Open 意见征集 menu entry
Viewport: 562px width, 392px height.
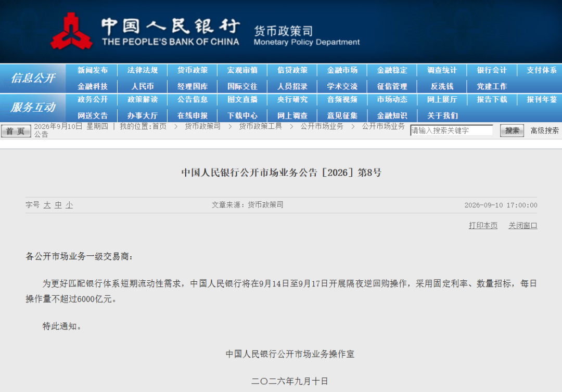coord(342,115)
